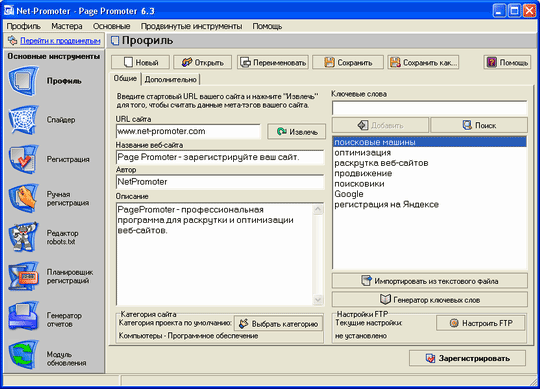Image resolution: width=540 pixels, height=389 pixels.
Task: Select keyword оптимизация
Action: (x=430, y=153)
